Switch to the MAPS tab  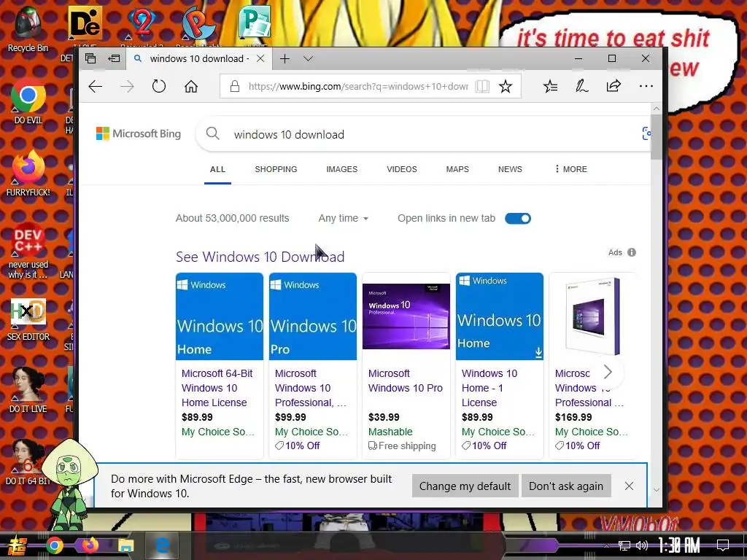tap(457, 169)
